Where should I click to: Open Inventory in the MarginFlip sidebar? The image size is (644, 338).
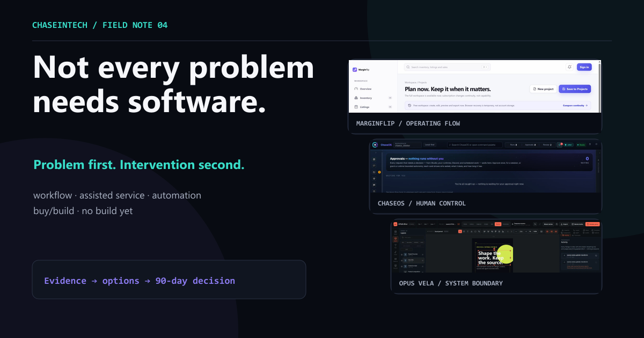click(x=365, y=98)
